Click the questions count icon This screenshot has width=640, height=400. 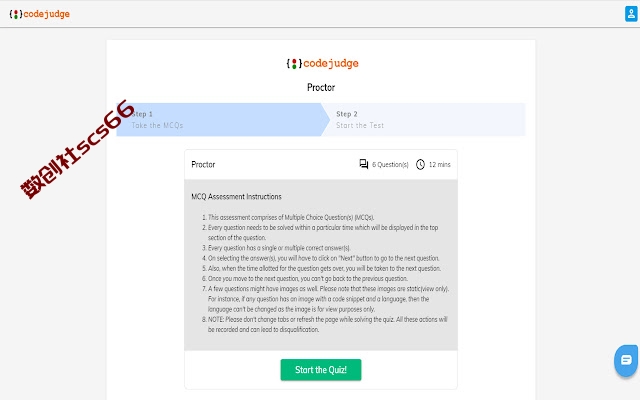tap(363, 164)
